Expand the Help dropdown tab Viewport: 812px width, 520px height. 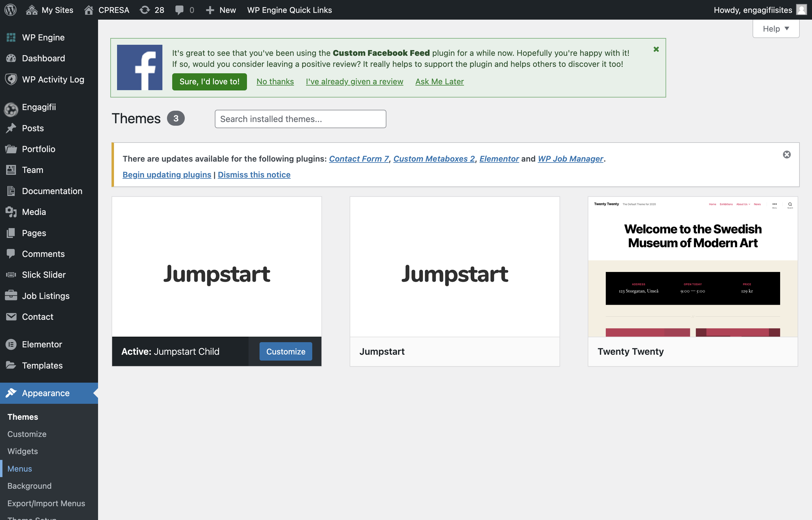(776, 29)
